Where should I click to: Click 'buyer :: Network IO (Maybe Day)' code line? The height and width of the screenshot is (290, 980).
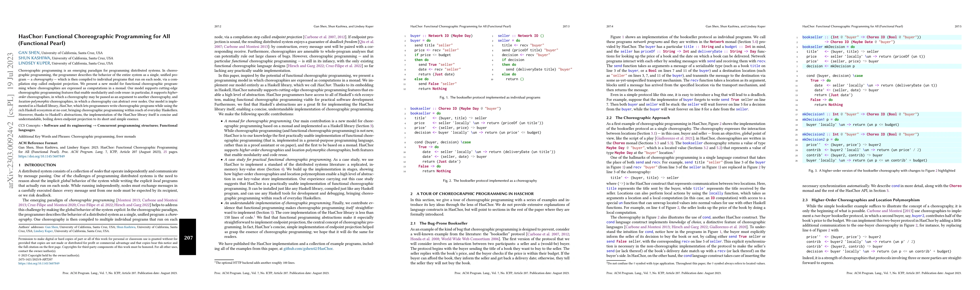441,36
